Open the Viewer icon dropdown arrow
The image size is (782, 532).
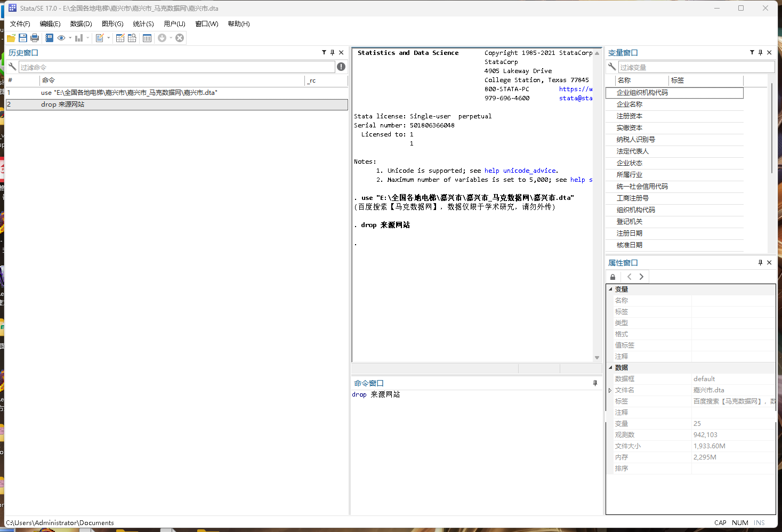70,37
